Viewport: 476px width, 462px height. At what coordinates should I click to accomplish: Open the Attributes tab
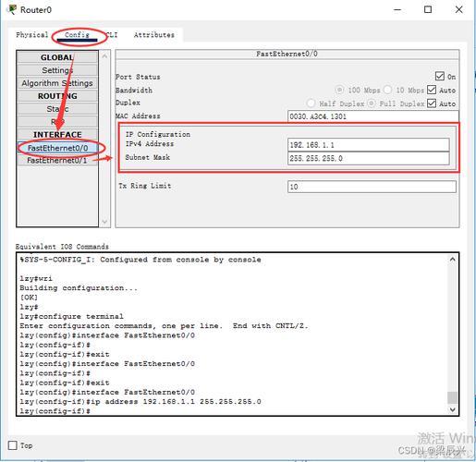[x=154, y=35]
